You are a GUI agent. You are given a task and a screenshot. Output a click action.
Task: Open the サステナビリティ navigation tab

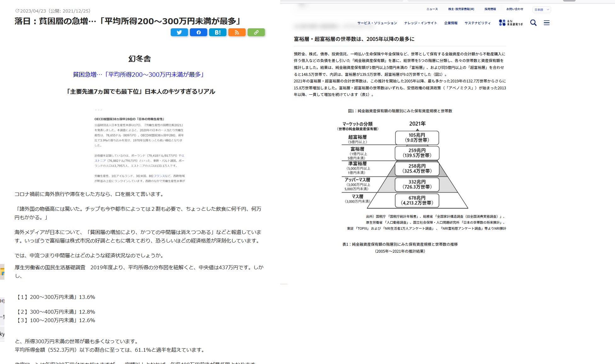point(477,23)
